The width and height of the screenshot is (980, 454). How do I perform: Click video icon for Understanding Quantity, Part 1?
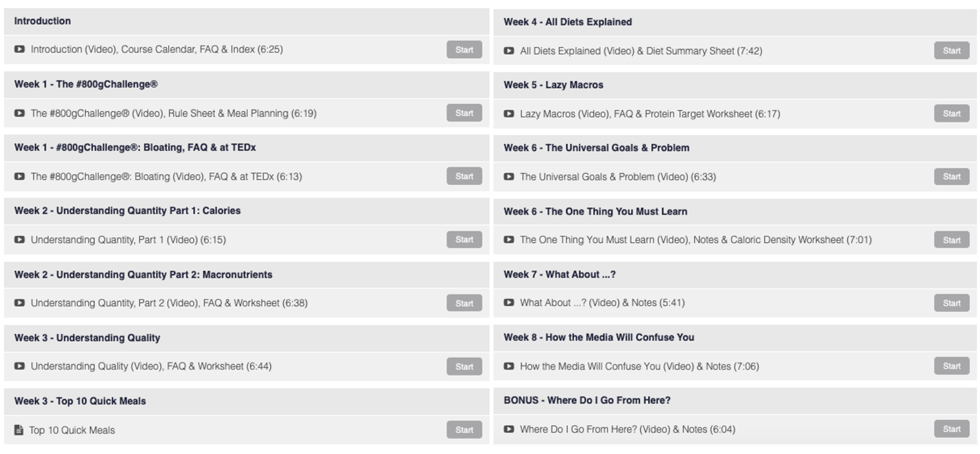click(20, 240)
